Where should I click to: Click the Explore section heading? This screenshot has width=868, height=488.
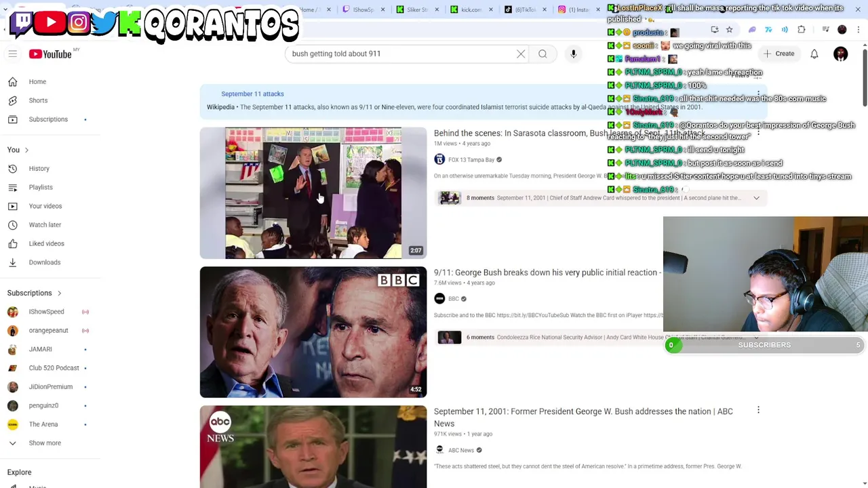(x=20, y=472)
